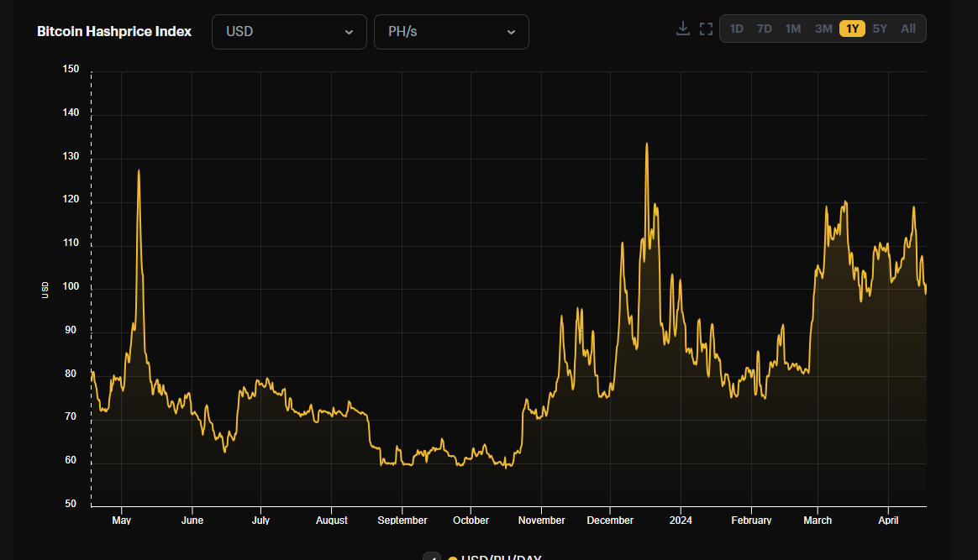Click the 110 y-axis label
The height and width of the screenshot is (560, 978).
click(x=71, y=243)
